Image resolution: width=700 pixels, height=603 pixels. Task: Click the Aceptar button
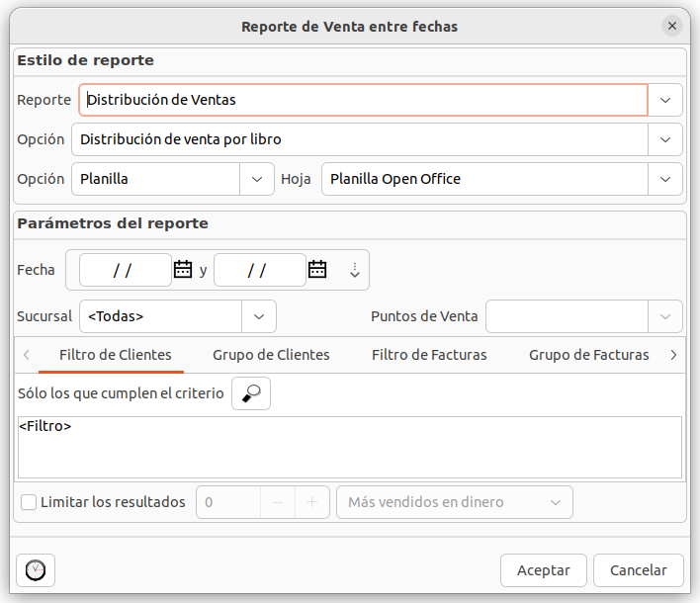coord(544,570)
